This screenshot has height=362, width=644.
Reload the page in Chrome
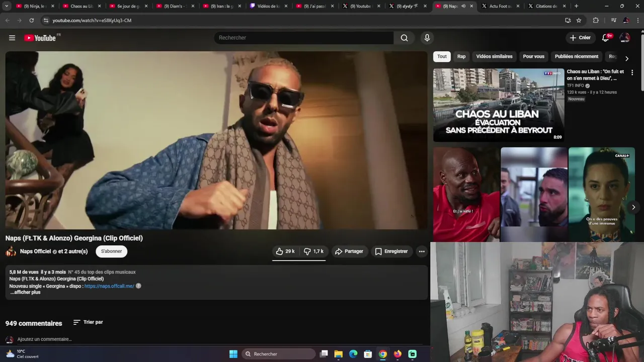click(x=31, y=20)
